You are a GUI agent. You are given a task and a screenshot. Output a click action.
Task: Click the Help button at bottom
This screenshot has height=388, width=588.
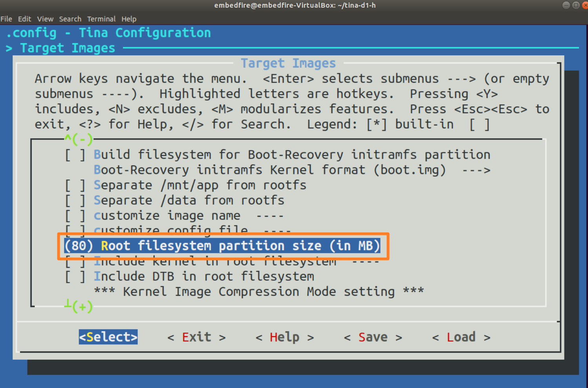[284, 337]
